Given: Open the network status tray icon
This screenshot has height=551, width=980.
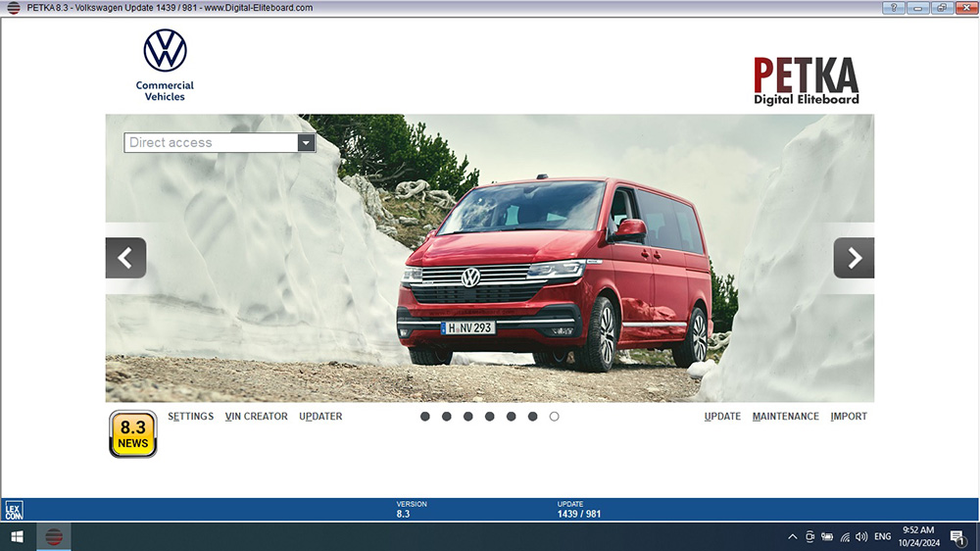Looking at the screenshot, I should point(845,536).
